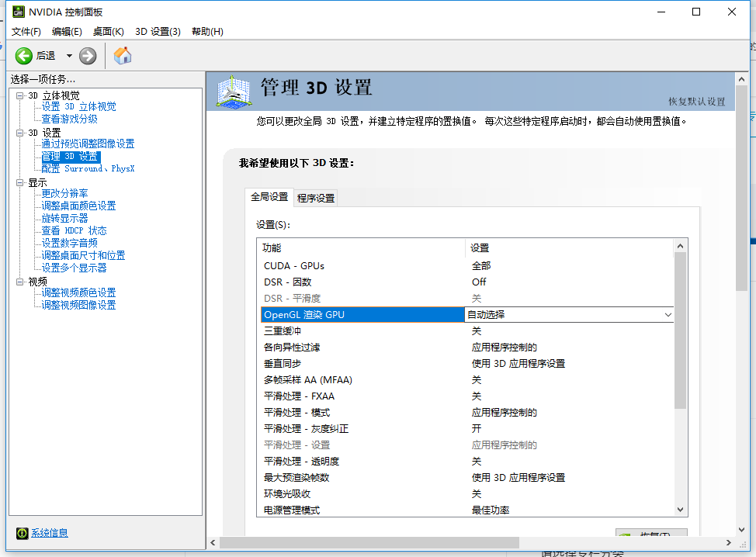
Task: Open 调整桌面尺寸和位置 task
Action: [83, 255]
